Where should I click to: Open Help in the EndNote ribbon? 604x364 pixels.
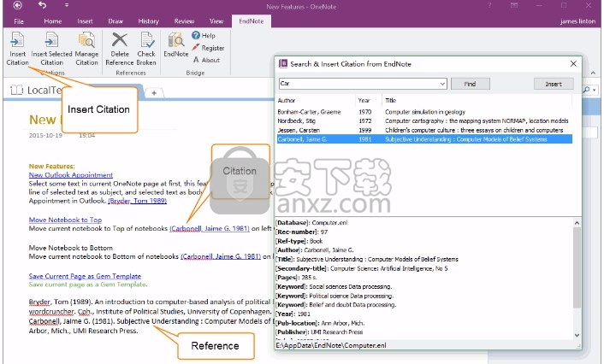click(x=204, y=35)
